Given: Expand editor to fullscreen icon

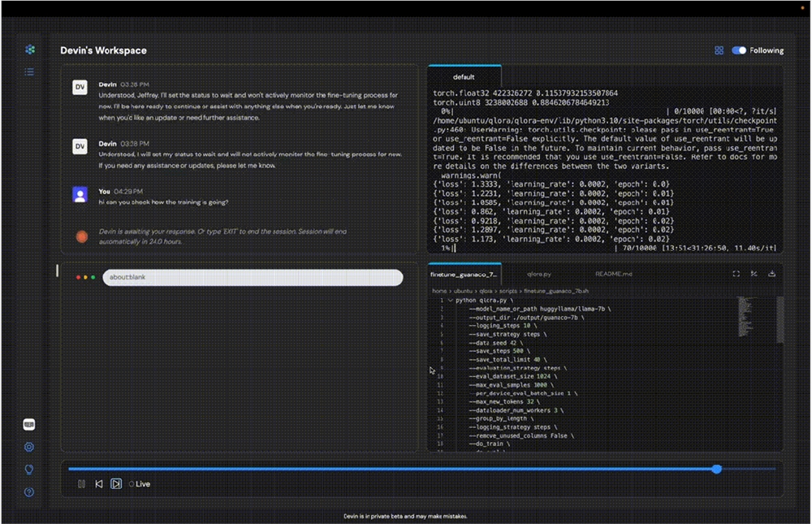Looking at the screenshot, I should point(736,274).
